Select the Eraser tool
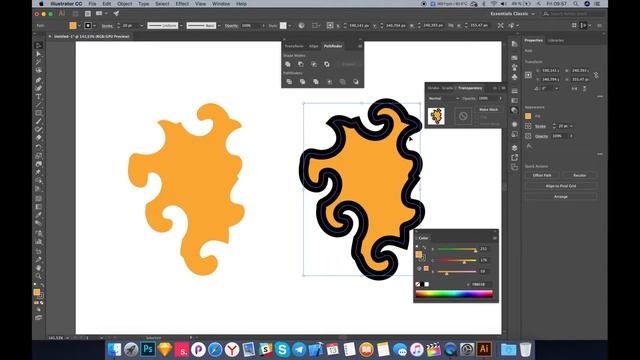640x360 pixels. pyautogui.click(x=38, y=138)
